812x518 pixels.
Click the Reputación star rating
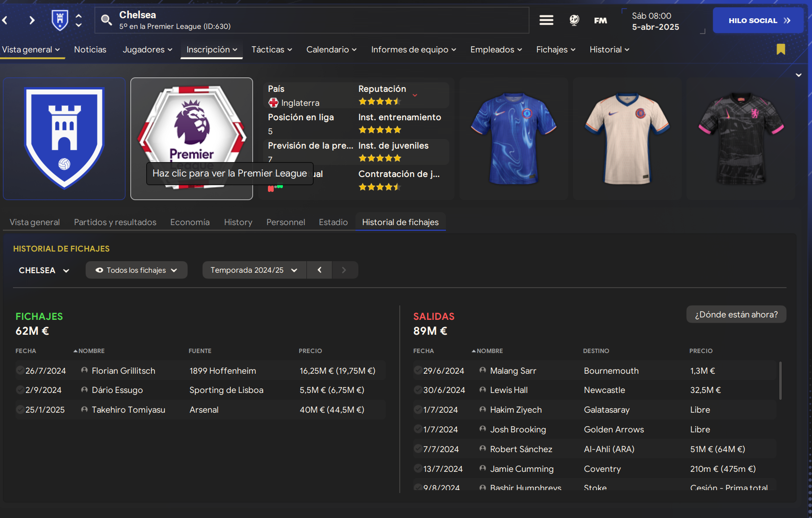[380, 101]
